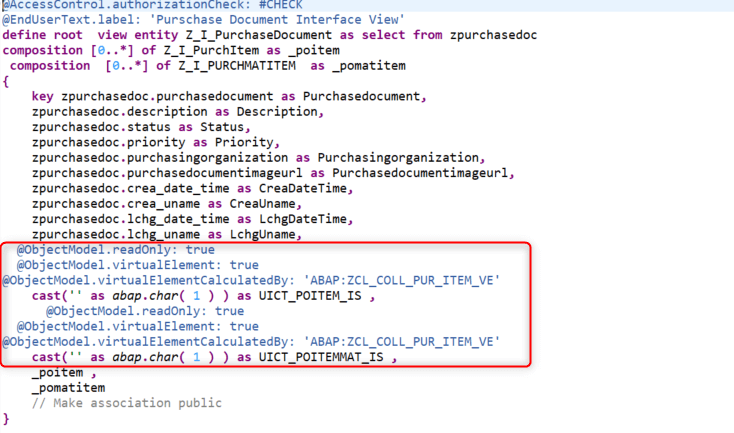This screenshot has width=734, height=433.
Task: Click the entity name Z_I_PurchaseDocument
Action: point(259,35)
